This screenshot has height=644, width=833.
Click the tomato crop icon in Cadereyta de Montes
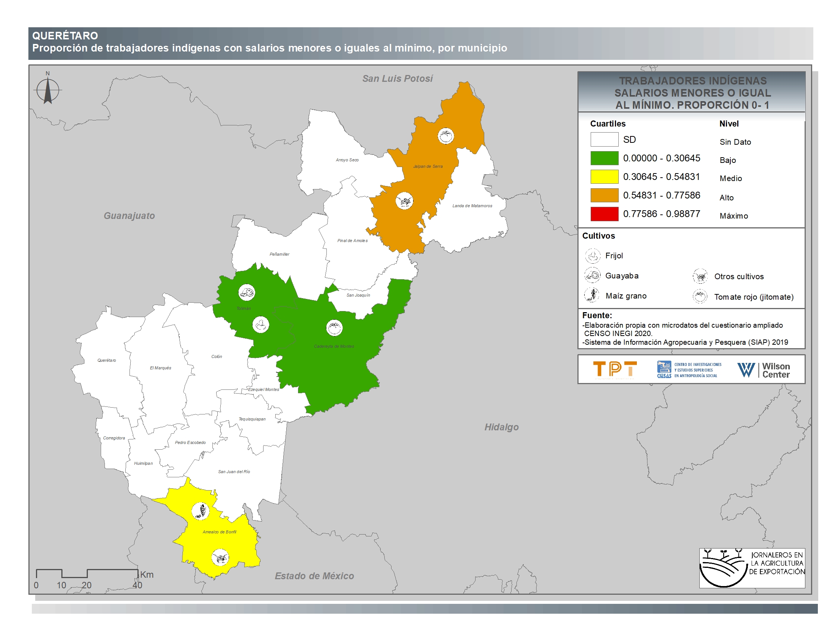[x=334, y=327]
